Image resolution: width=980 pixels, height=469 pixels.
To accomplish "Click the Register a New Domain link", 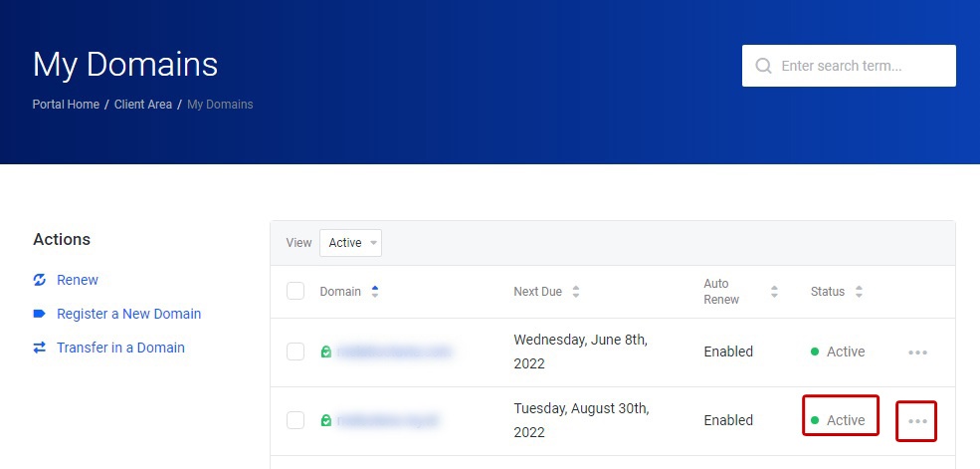I will pos(128,314).
